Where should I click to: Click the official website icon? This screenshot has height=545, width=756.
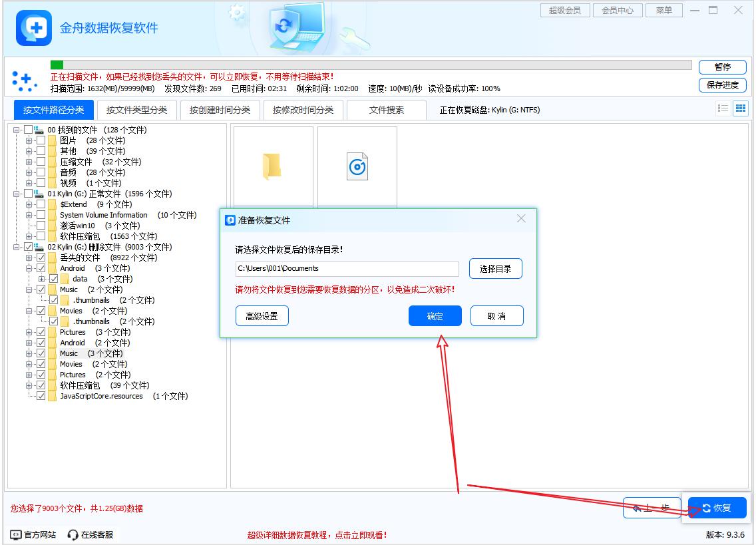pyautogui.click(x=16, y=534)
